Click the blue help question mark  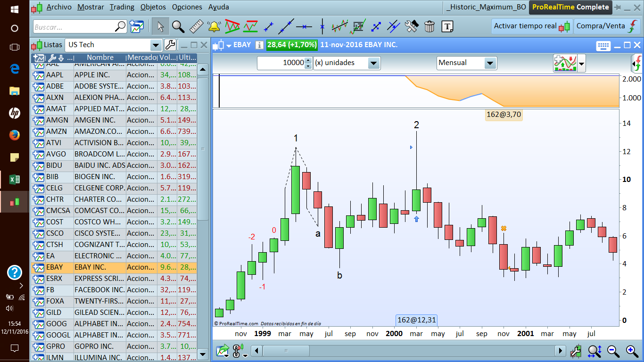coord(15,272)
